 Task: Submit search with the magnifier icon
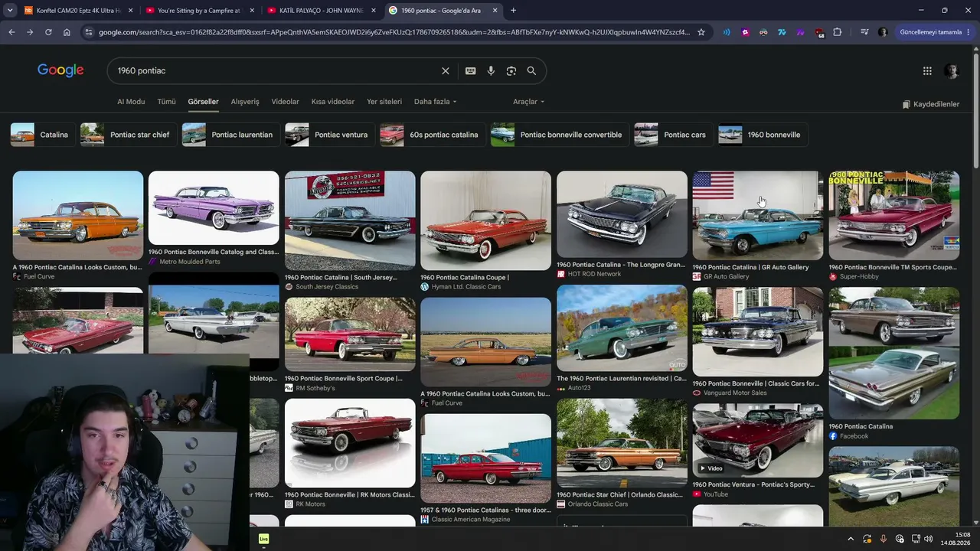[531, 70]
